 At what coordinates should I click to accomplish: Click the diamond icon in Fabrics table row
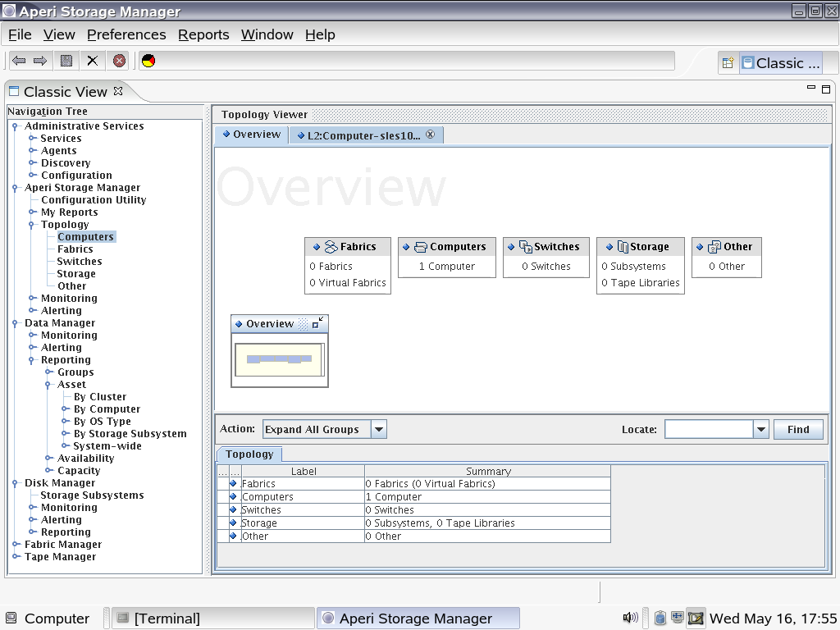point(233,483)
